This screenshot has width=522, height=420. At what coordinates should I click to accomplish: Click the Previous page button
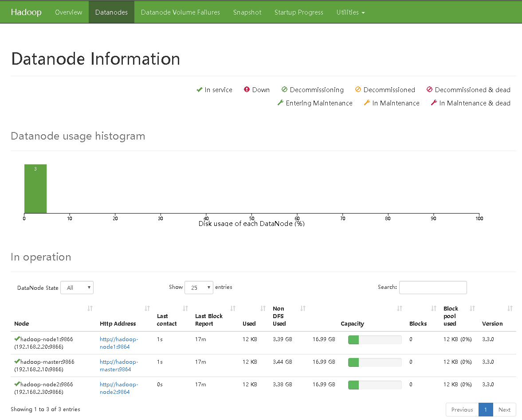(462, 410)
